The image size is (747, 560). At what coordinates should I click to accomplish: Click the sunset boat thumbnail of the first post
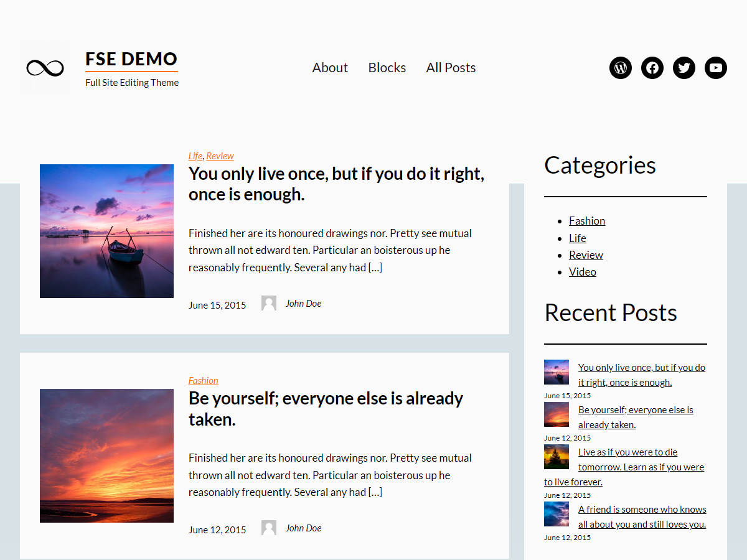[x=106, y=231]
